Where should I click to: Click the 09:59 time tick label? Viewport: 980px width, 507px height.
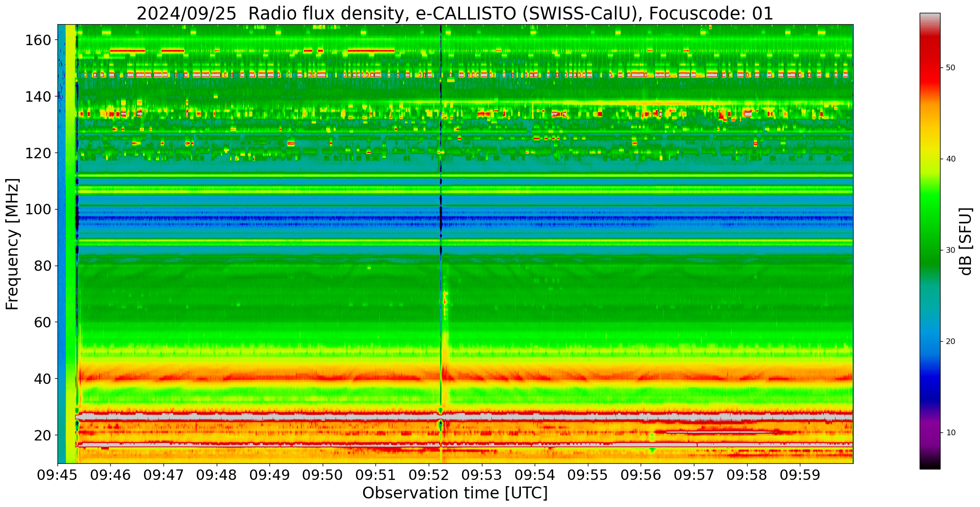(800, 475)
